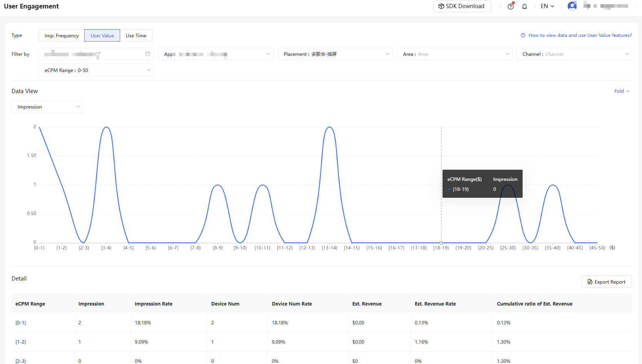Click the Export Report document icon
The width and height of the screenshot is (642, 364).
point(590,282)
